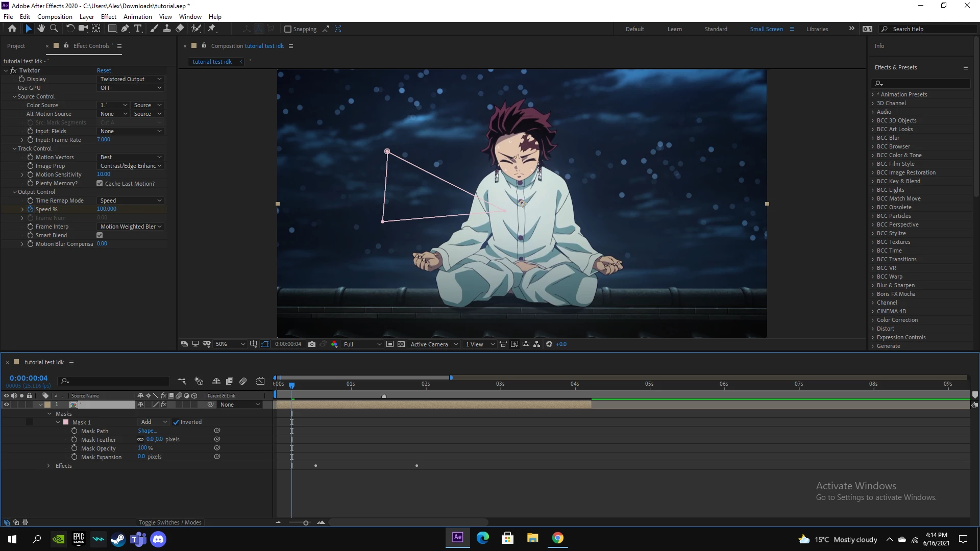The height and width of the screenshot is (551, 980).
Task: Select the Clone Stamp tool
Action: 167,29
